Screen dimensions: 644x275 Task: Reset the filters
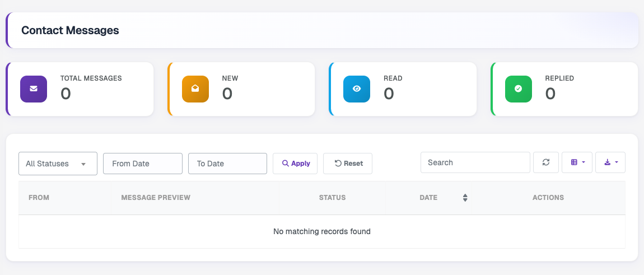click(348, 164)
